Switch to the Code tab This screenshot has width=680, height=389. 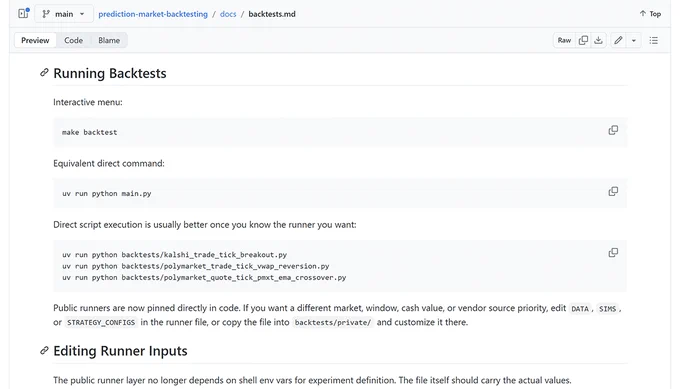tap(73, 40)
